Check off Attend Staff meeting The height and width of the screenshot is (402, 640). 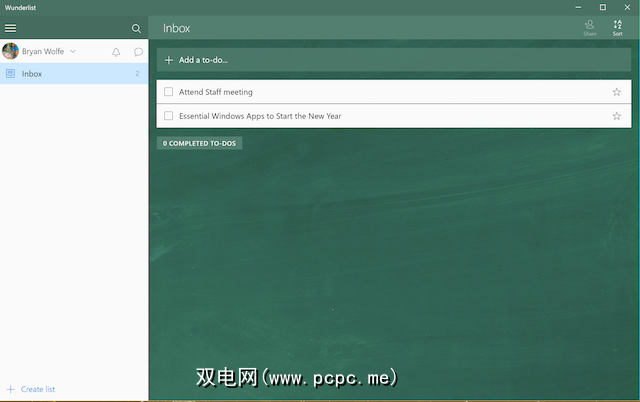coord(169,92)
